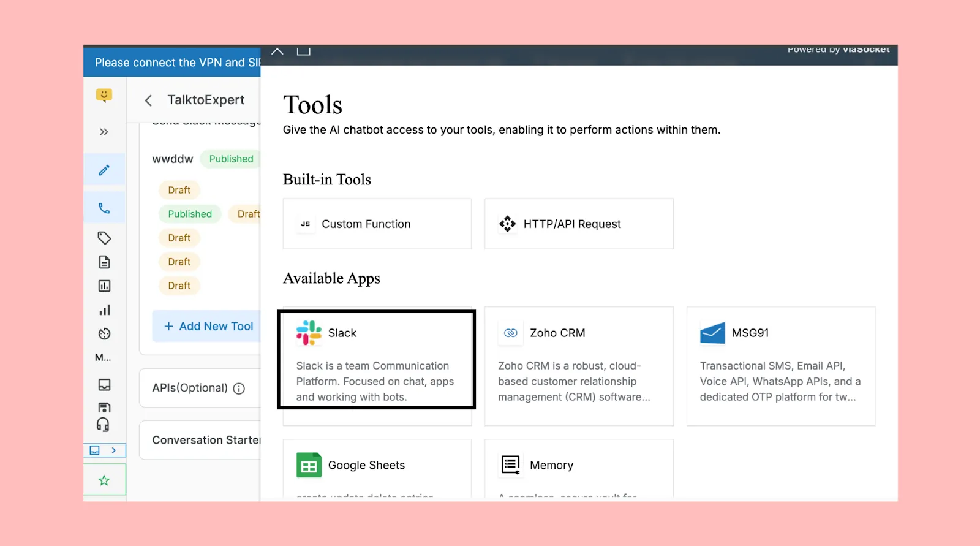
Task: Go back with arrow beside TalktoExpert
Action: click(148, 100)
